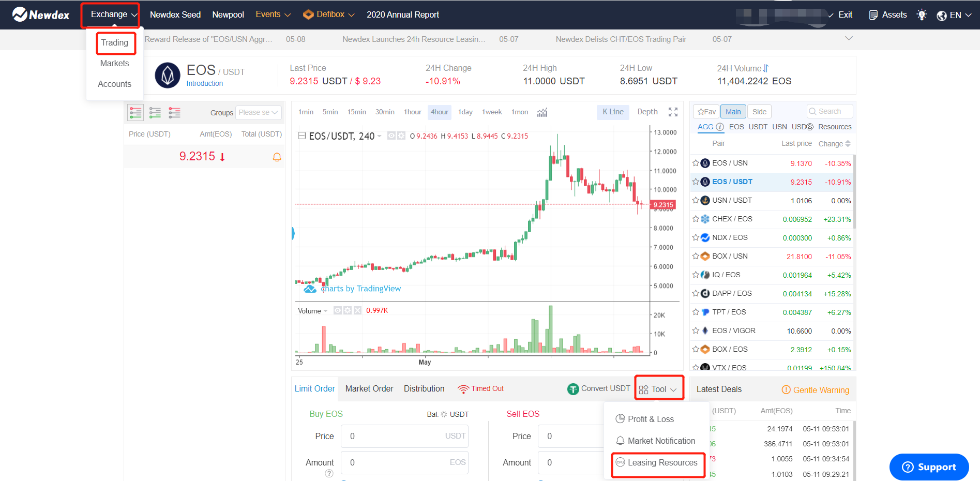Click the Buy EOS Price input field
This screenshot has width=980, height=481.
pos(404,436)
